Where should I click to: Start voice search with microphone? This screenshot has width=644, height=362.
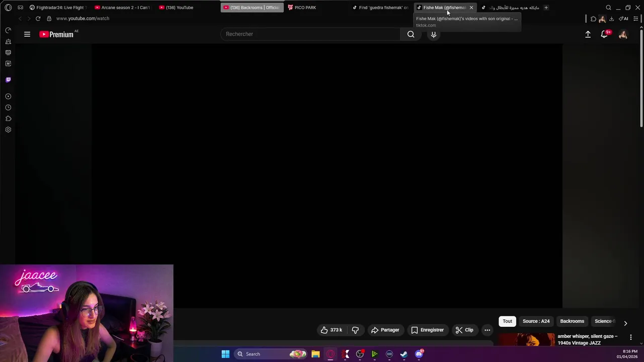[434, 34]
